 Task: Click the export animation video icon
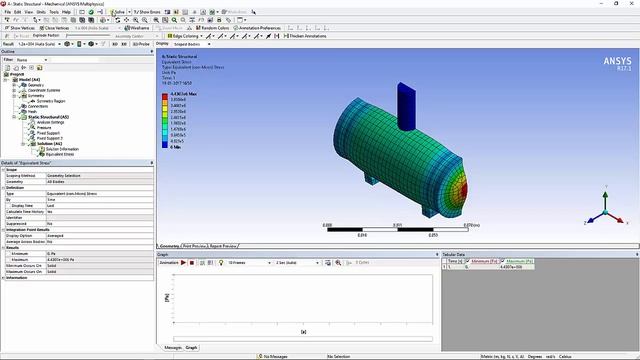click(328, 262)
